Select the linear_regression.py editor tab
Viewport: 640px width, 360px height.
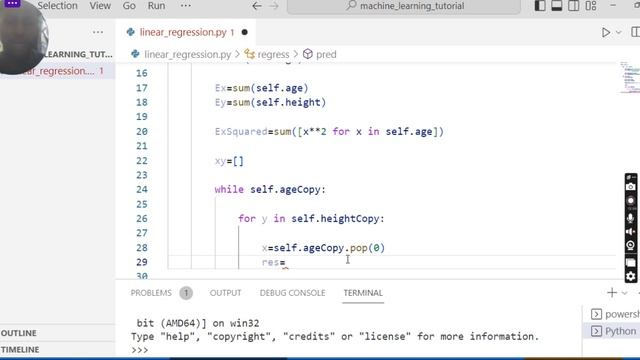pos(186,32)
